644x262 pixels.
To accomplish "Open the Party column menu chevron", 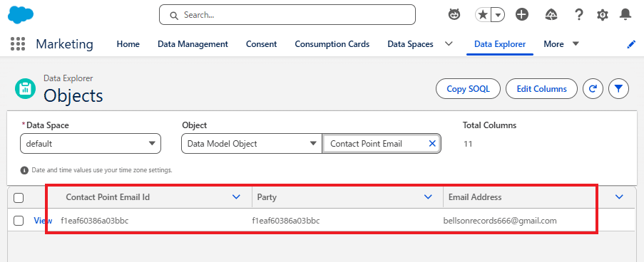I will 428,197.
